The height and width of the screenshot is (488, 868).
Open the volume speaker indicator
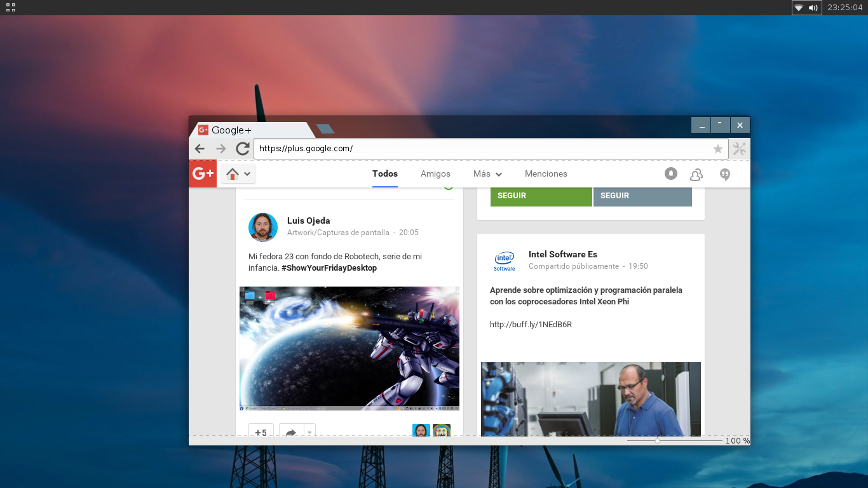pos(813,8)
